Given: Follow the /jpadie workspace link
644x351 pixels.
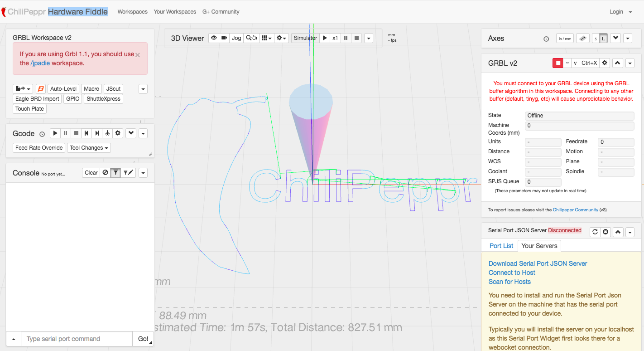Looking at the screenshot, I should [x=40, y=63].
